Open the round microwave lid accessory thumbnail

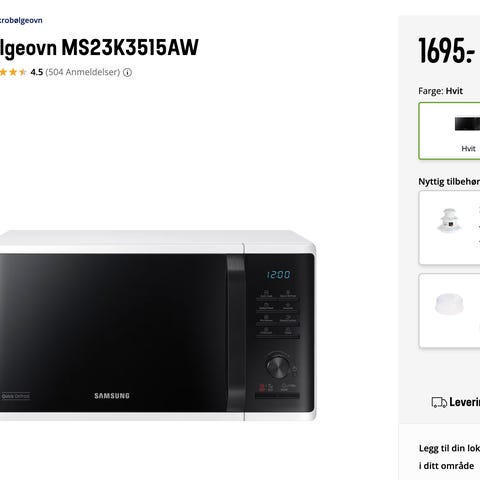tap(449, 303)
